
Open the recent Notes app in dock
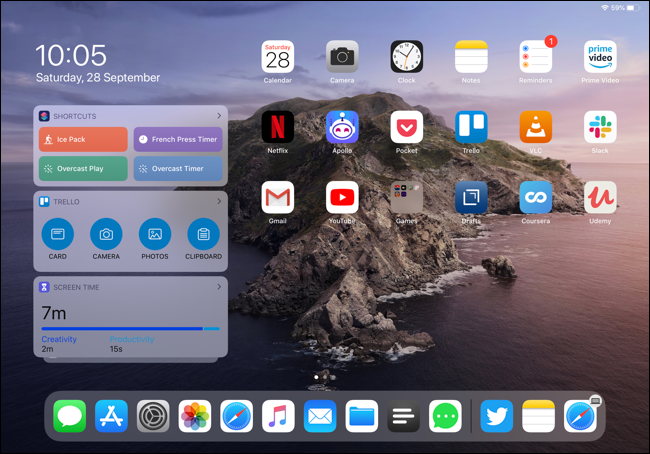(538, 416)
